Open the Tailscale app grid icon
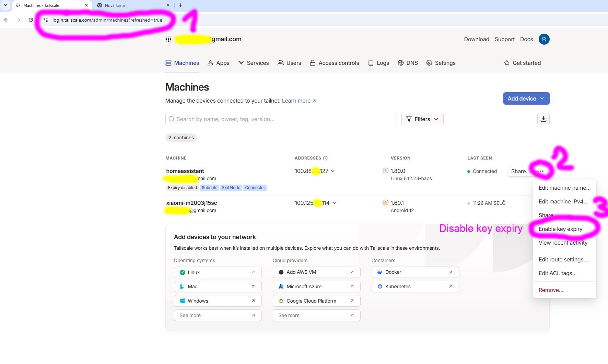 pyautogui.click(x=168, y=39)
